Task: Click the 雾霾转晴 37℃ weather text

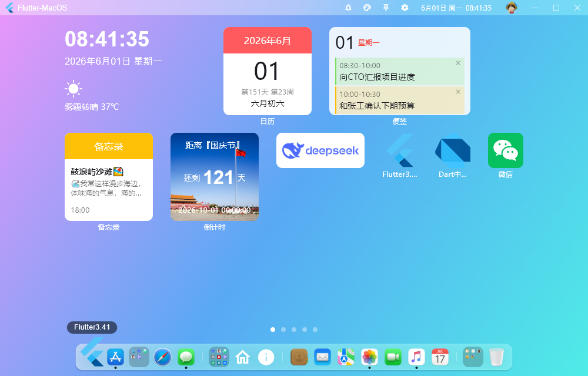Action: coord(92,107)
